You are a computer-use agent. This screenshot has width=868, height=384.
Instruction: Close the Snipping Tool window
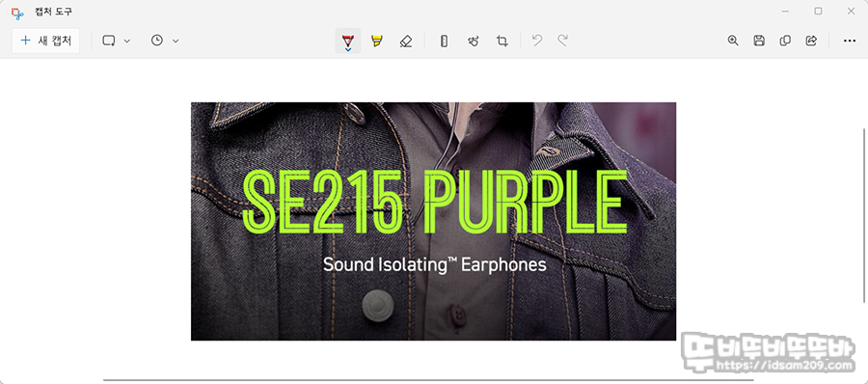[852, 11]
